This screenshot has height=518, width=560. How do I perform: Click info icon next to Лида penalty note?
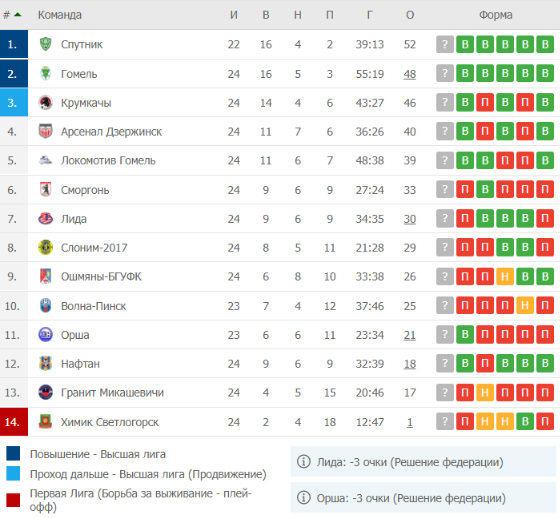pos(304,462)
